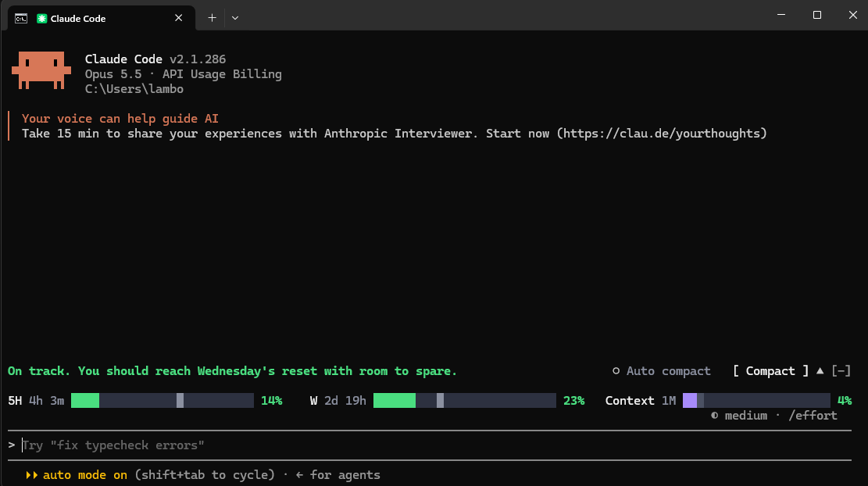Click the weekly W usage progress bar
This screenshot has width=868, height=486.
tap(464, 400)
